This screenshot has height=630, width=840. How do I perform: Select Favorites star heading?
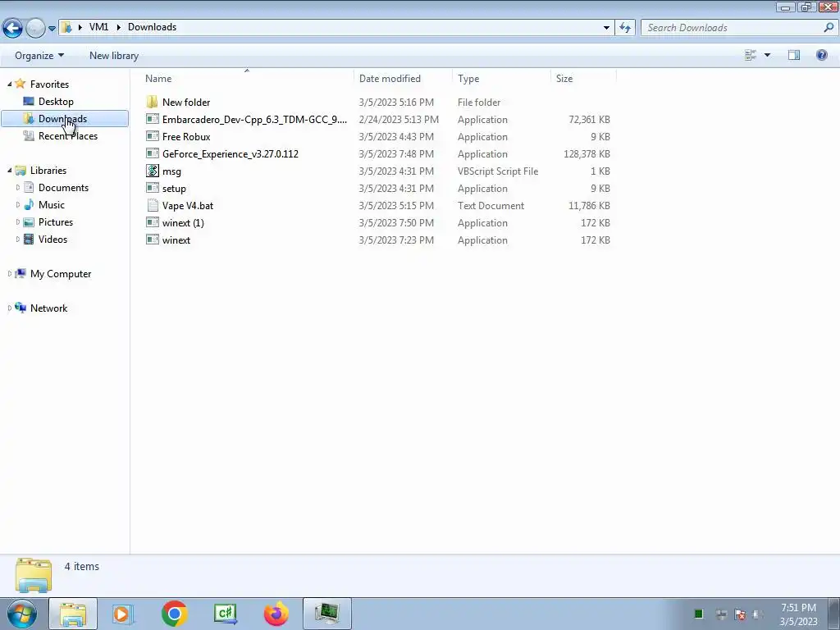49,84
